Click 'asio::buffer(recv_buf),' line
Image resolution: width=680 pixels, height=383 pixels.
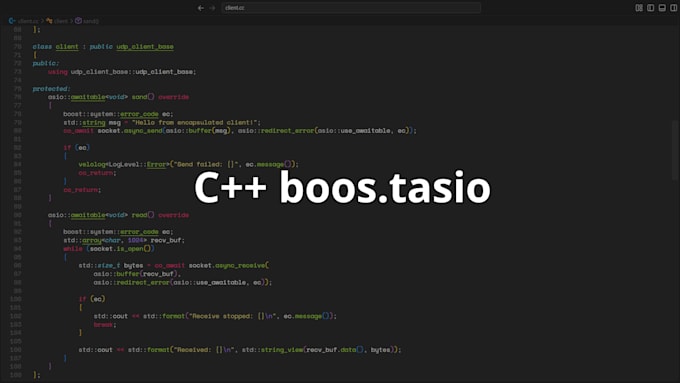(137, 274)
